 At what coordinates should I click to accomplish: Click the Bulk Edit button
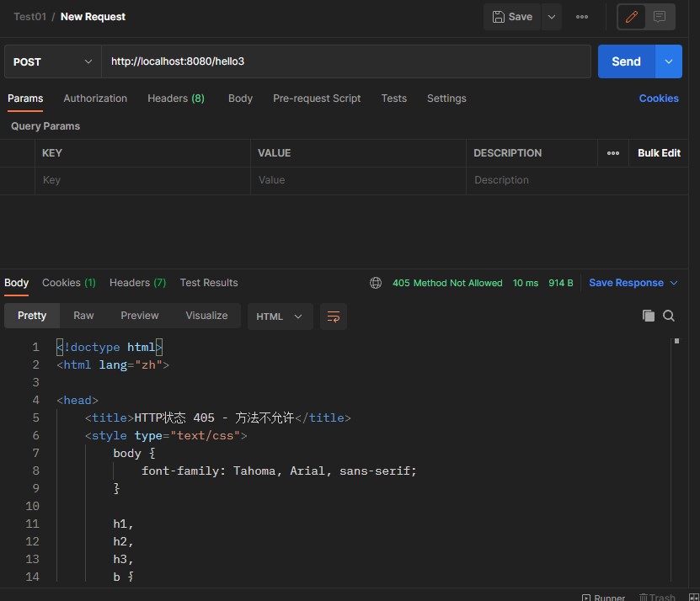(659, 153)
